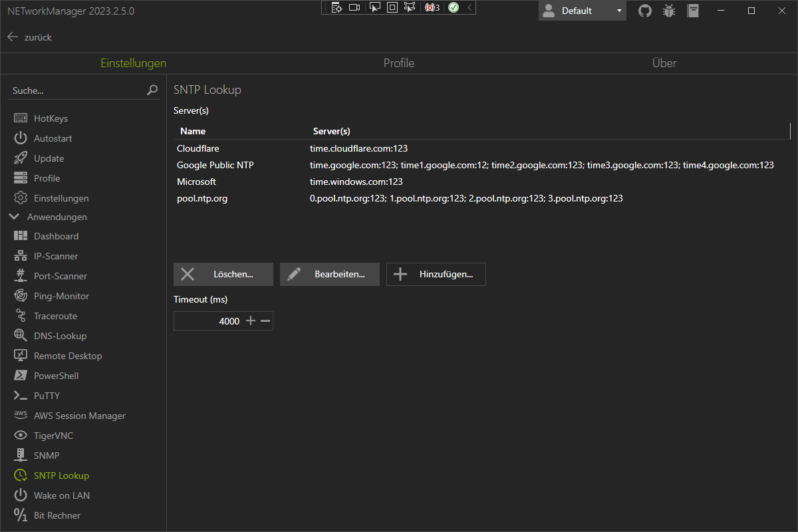Select the Dashboard application
This screenshot has width=798, height=532.
[x=56, y=235]
